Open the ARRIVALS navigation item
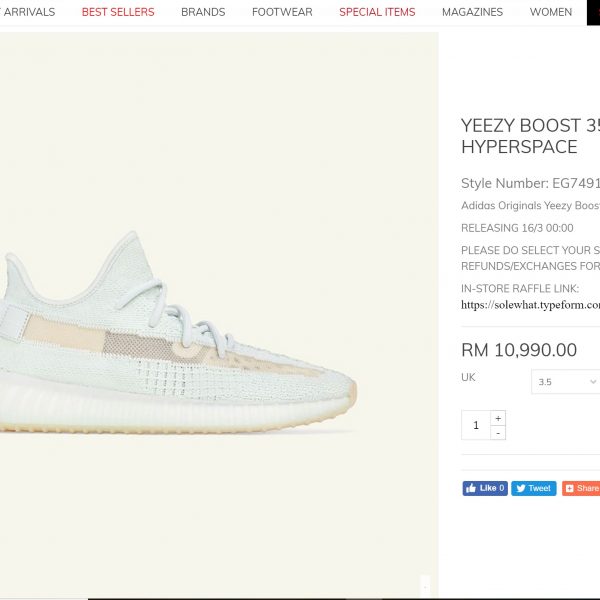This screenshot has width=600, height=600. pyautogui.click(x=28, y=12)
